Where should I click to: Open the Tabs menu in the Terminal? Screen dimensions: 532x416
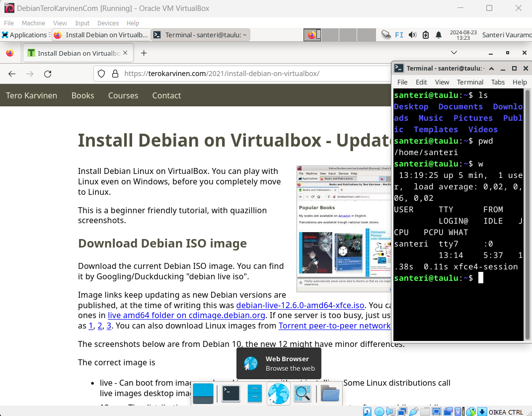click(498, 82)
